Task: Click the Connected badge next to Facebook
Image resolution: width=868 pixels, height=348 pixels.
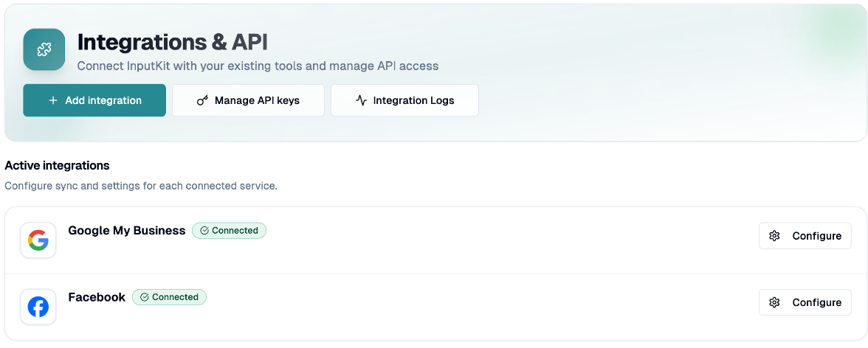Action: (170, 297)
